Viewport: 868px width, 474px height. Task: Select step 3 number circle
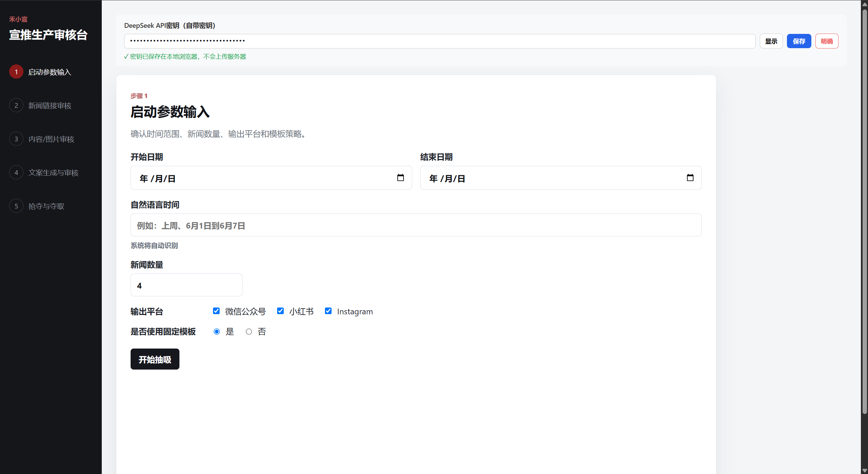click(16, 139)
